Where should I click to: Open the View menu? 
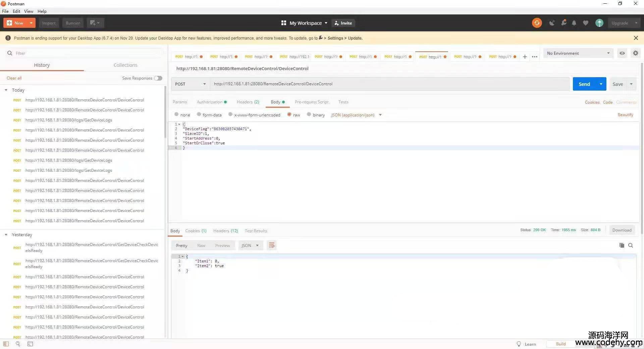(29, 11)
